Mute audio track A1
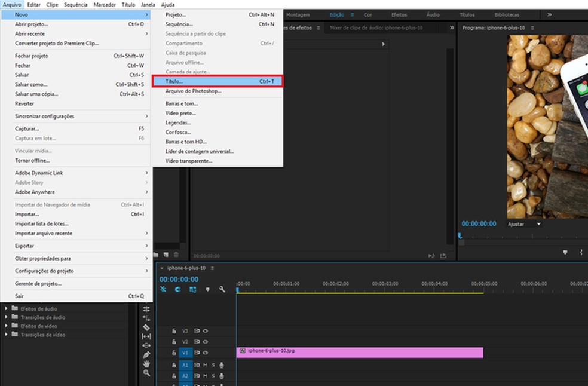The height and width of the screenshot is (386, 588). 205,365
